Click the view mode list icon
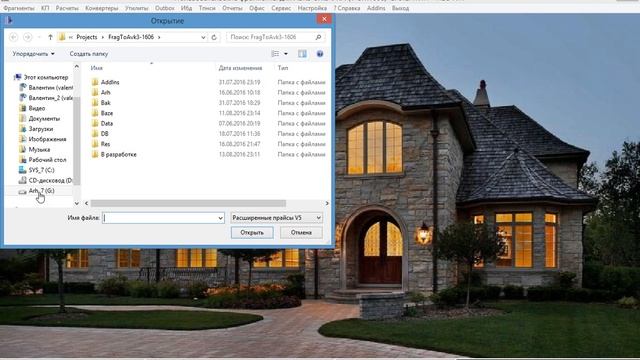Viewport: 640px width, 360px height. tap(276, 54)
